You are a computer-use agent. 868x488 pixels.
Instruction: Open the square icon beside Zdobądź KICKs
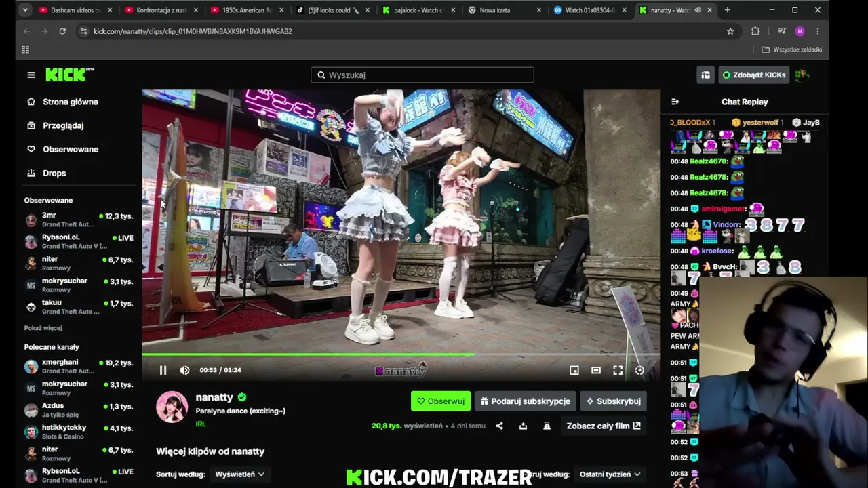[705, 75]
